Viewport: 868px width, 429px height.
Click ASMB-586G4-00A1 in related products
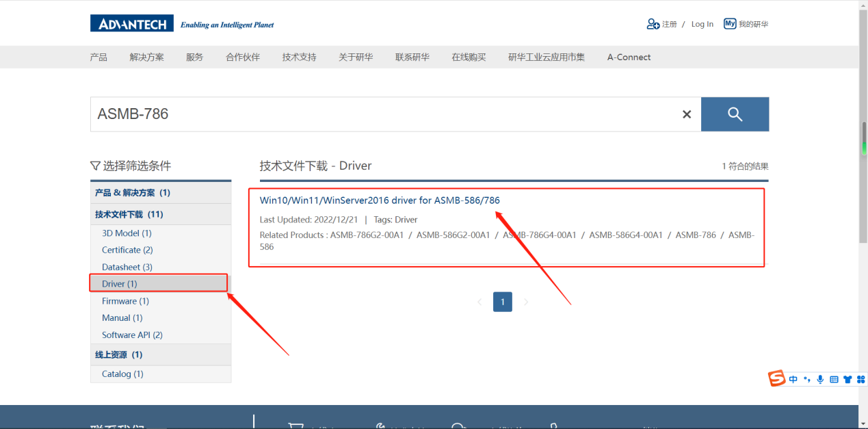coord(626,235)
